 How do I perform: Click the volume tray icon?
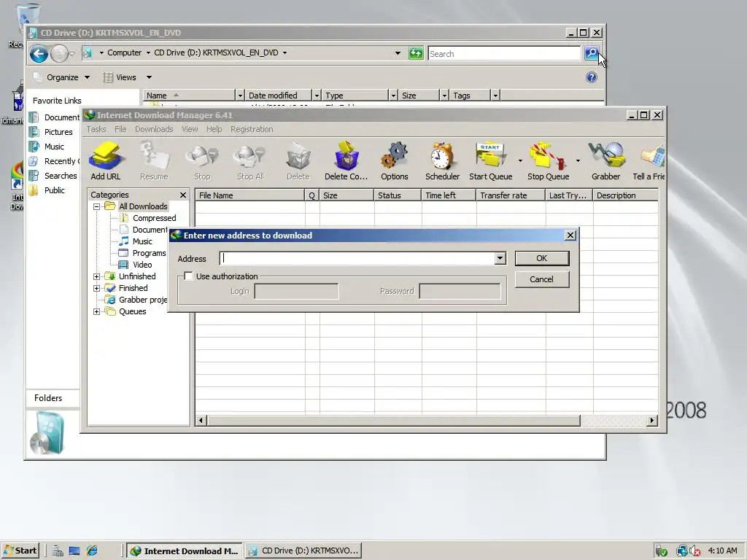tap(694, 551)
